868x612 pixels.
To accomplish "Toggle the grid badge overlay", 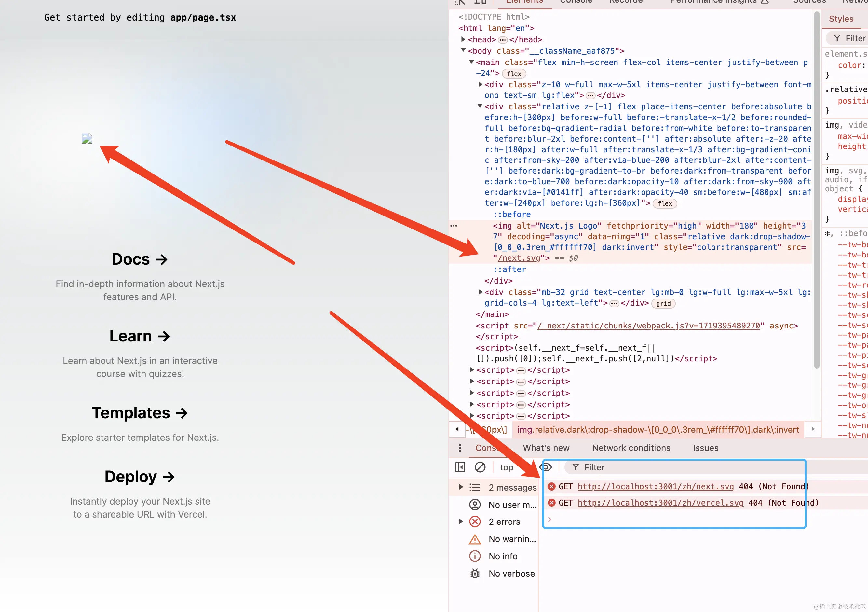I will 663,304.
